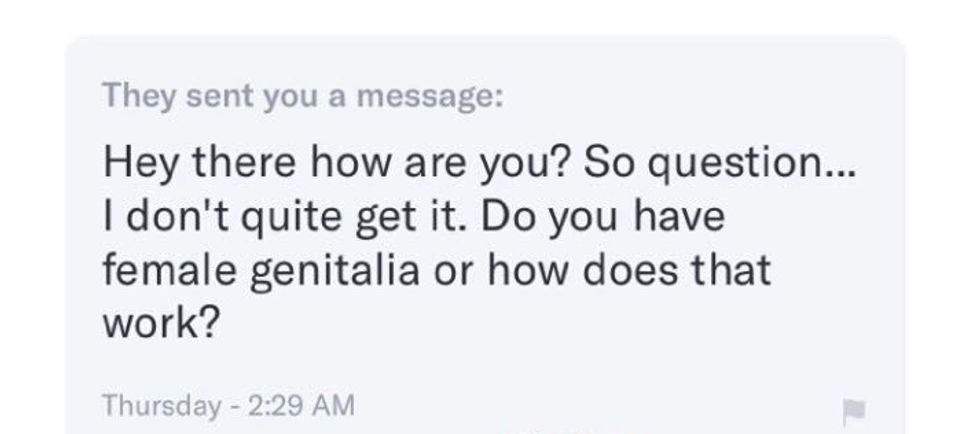The height and width of the screenshot is (434, 980).
Task: Click the word "Thursday" in the timestamp
Action: (160, 405)
